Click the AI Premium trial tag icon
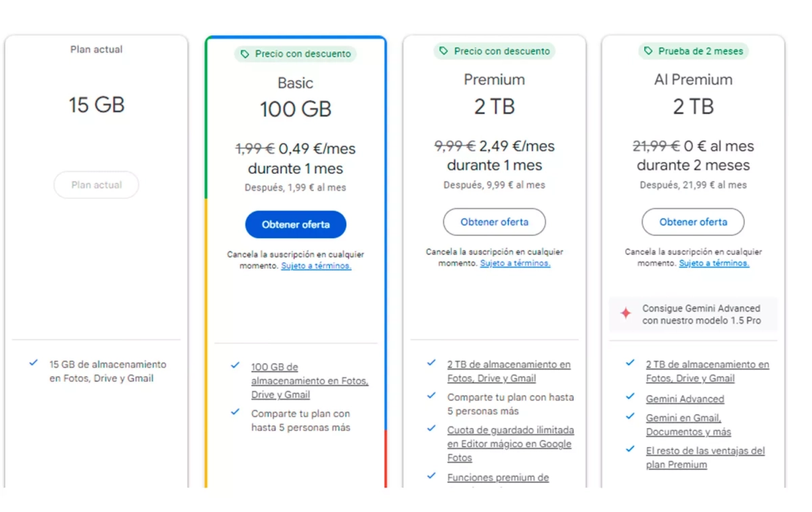This screenshot has width=812, height=512. click(648, 51)
